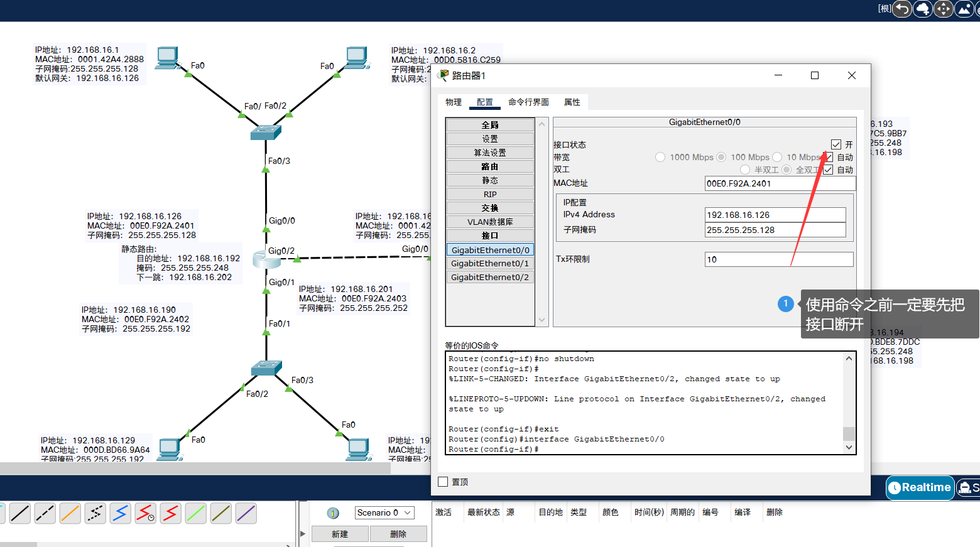Screen dimensions: 980x547
Task: Switch to Realtime mode
Action: [x=920, y=487]
